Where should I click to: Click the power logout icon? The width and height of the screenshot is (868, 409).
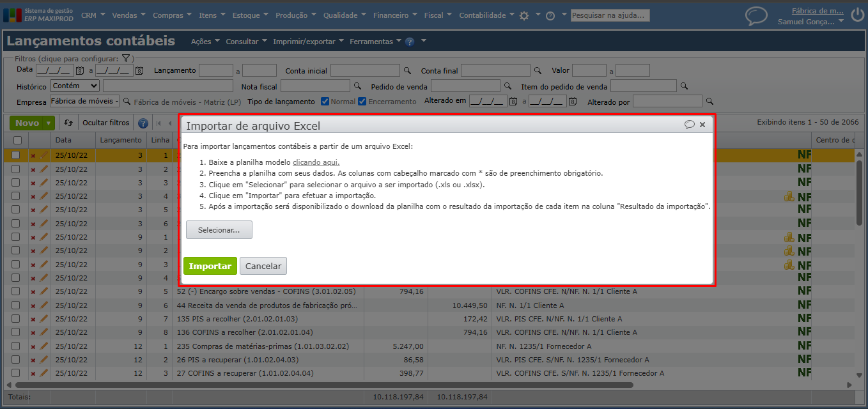pyautogui.click(x=857, y=15)
